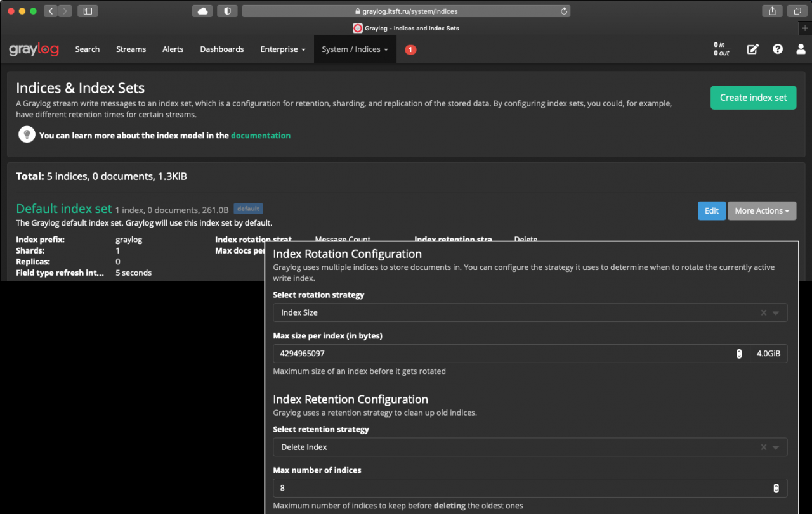Adjust the Max number of indices stepper
The height and width of the screenshot is (514, 812).
click(776, 488)
